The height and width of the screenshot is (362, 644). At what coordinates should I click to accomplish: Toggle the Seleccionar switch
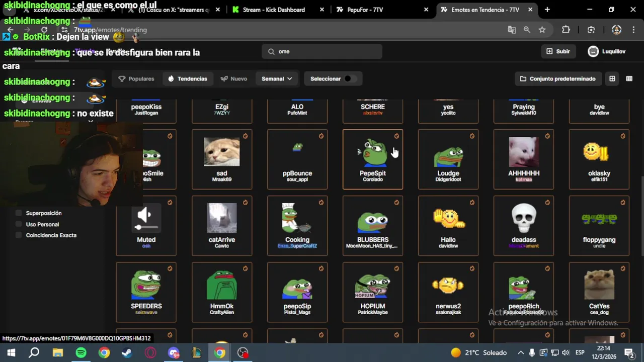(x=350, y=78)
